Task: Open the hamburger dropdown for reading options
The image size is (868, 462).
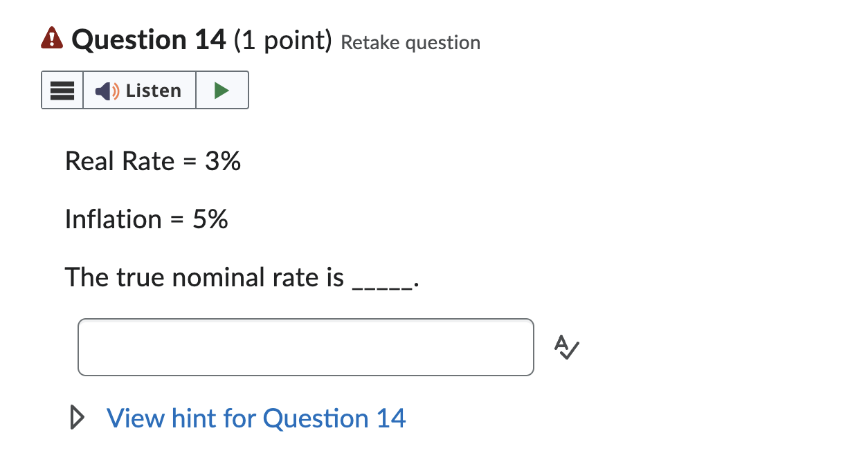Action: tap(62, 90)
